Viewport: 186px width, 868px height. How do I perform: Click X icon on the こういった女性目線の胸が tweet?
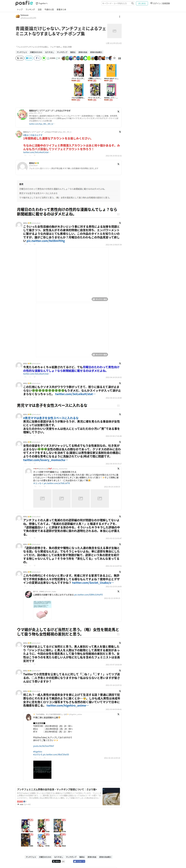[120, 223]
